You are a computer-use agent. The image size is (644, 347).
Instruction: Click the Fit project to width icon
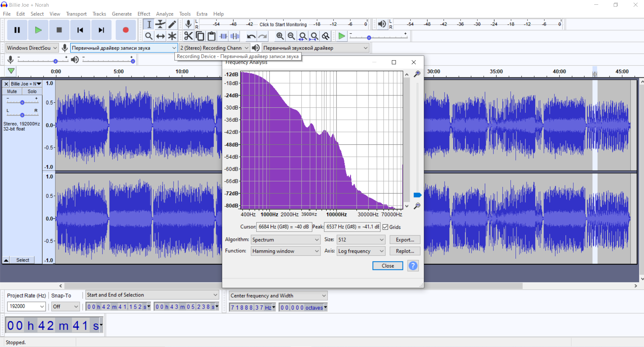(314, 36)
